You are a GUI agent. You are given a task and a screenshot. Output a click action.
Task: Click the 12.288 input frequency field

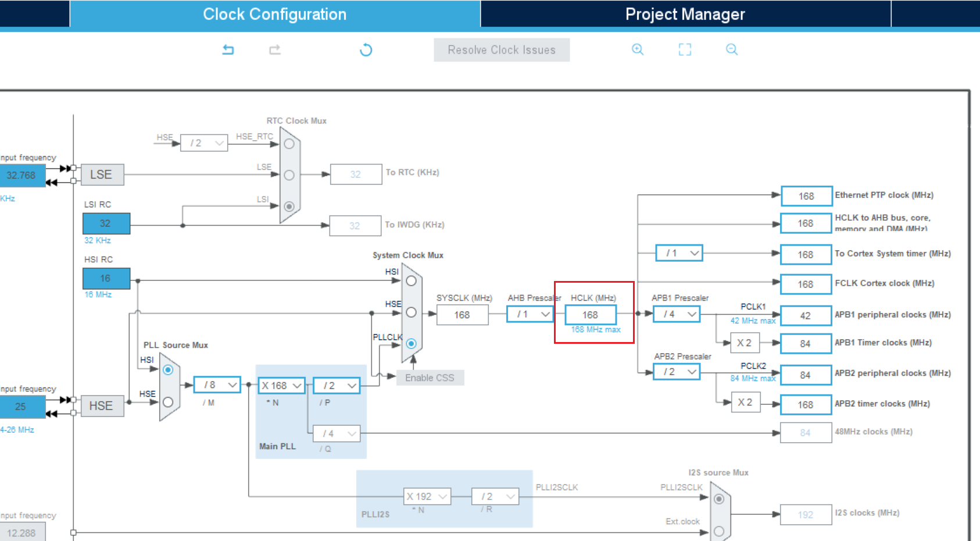(x=22, y=532)
